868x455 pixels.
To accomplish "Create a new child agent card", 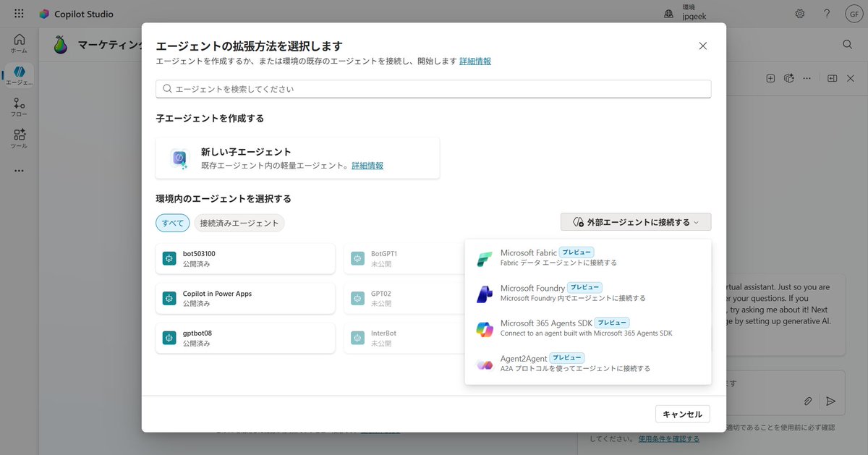I will 297,158.
